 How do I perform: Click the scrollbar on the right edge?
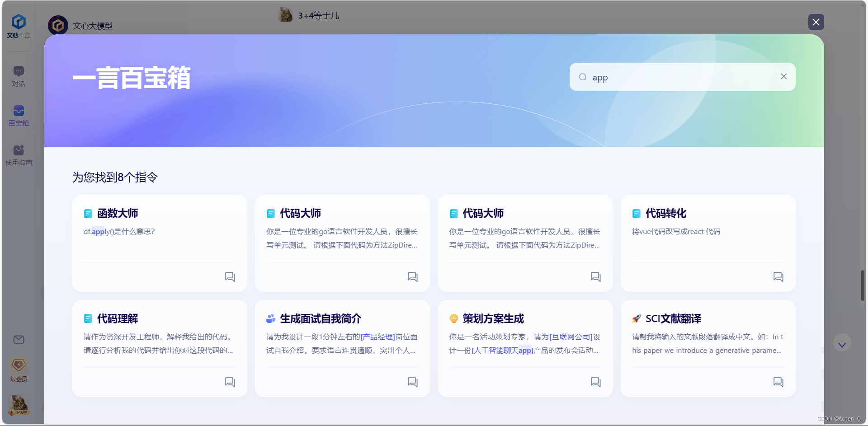coord(863,286)
